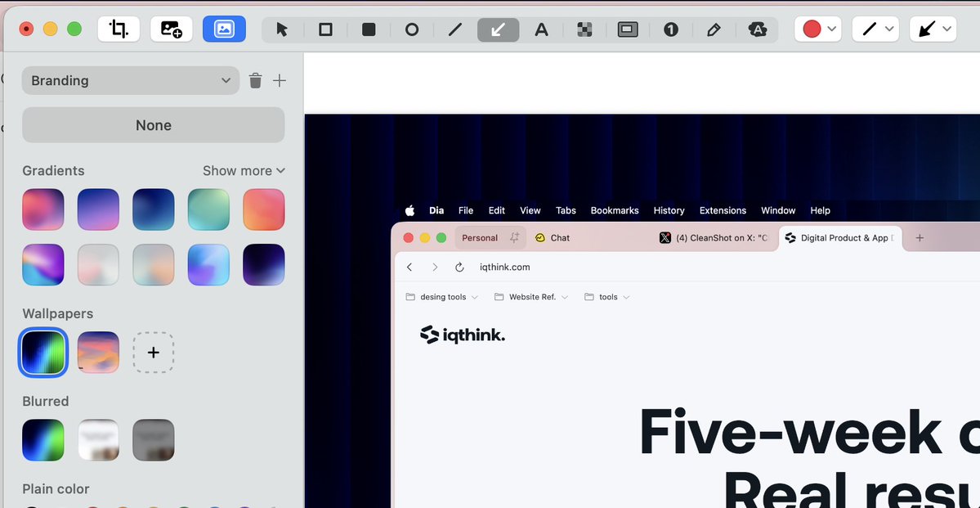Open the File menu
The height and width of the screenshot is (508, 980).
(x=466, y=211)
